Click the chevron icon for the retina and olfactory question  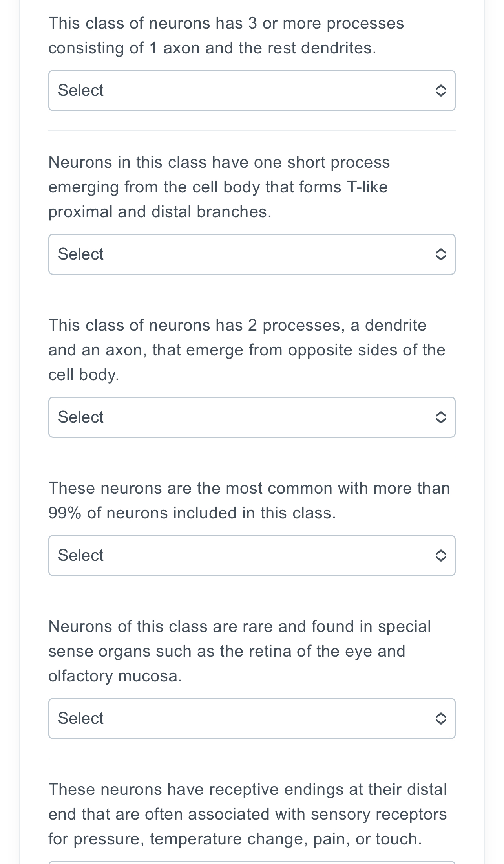click(440, 718)
